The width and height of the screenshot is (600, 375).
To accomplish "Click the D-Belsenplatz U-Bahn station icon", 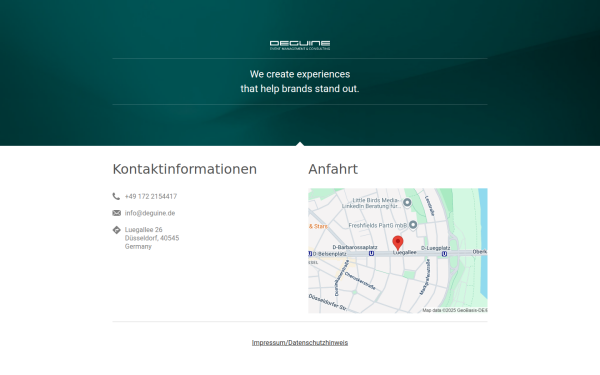I will tap(310, 254).
